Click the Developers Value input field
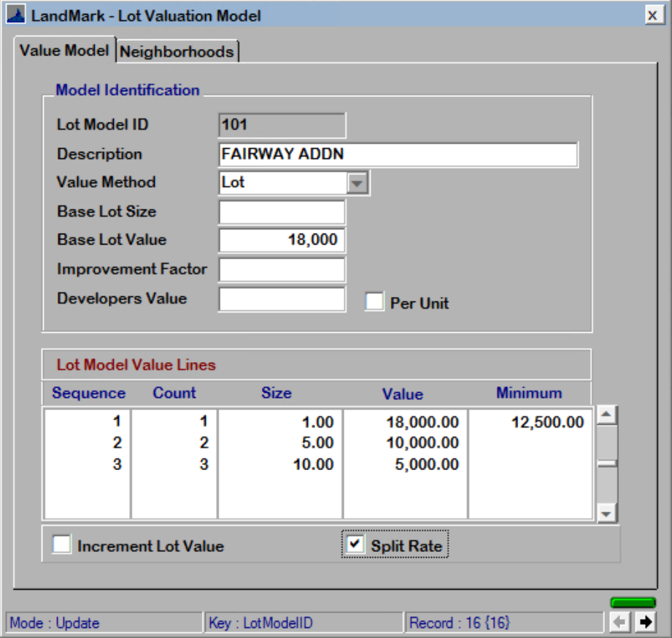672x638 pixels. (x=280, y=297)
